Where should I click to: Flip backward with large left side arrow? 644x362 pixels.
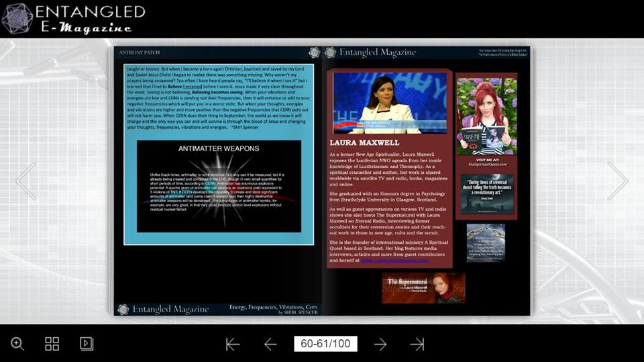coord(26,181)
